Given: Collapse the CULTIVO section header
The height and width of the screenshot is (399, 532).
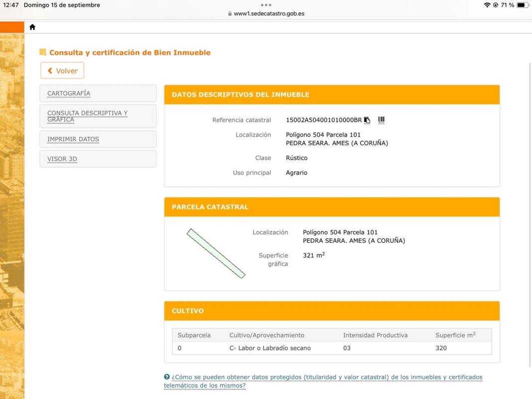Looking at the screenshot, I should (x=332, y=311).
